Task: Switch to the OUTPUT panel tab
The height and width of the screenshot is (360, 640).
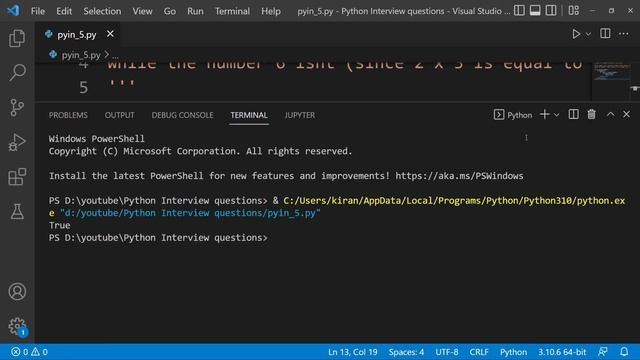Action: click(x=119, y=115)
